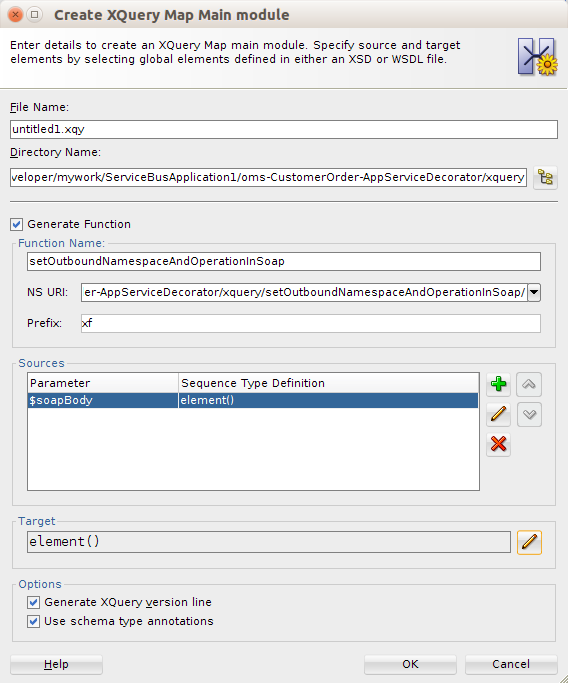This screenshot has width=568, height=683.
Task: Disable Use schema type annotations
Action: click(x=34, y=622)
